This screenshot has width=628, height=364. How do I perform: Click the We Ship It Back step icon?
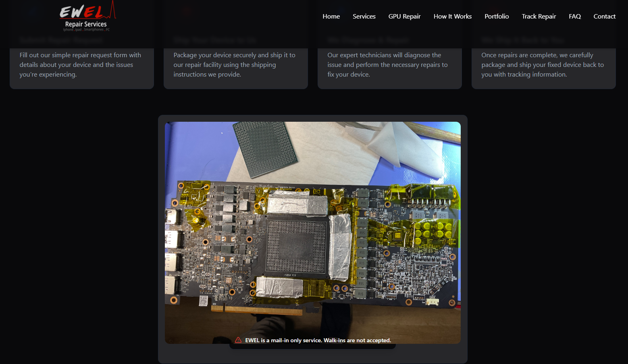(494, 12)
